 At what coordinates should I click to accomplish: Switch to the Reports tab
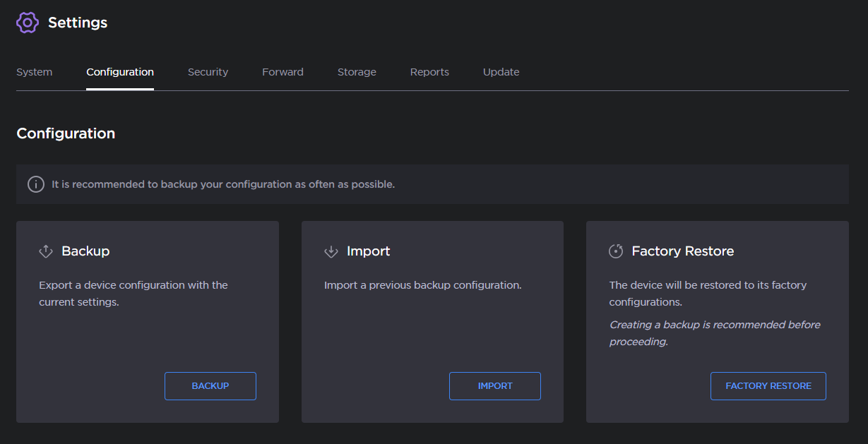point(429,71)
